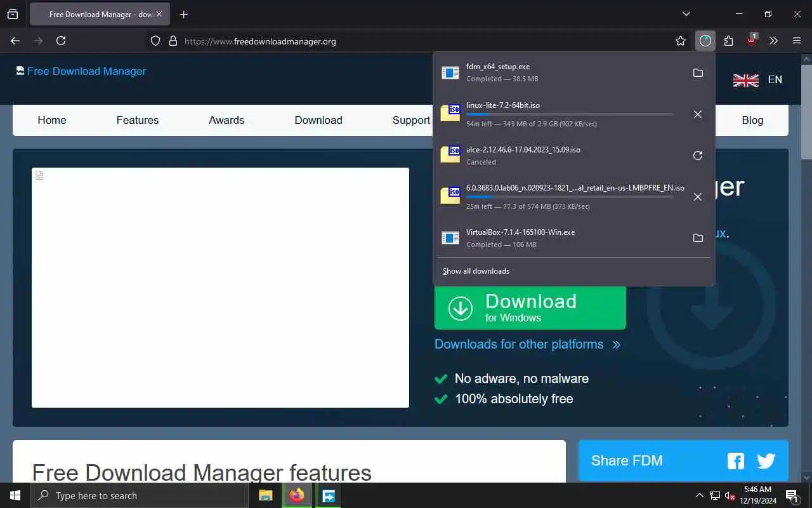View site security padlock info
The height and width of the screenshot is (508, 812).
(x=173, y=41)
